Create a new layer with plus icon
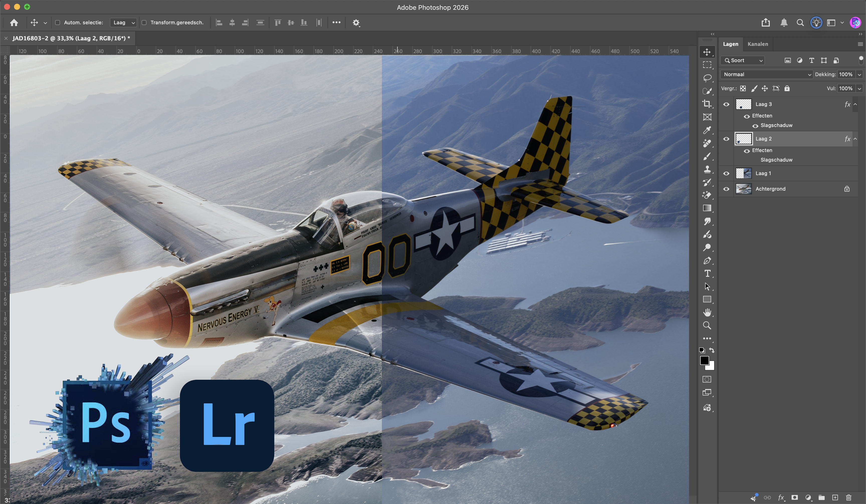Image resolution: width=866 pixels, height=504 pixels. click(x=835, y=497)
